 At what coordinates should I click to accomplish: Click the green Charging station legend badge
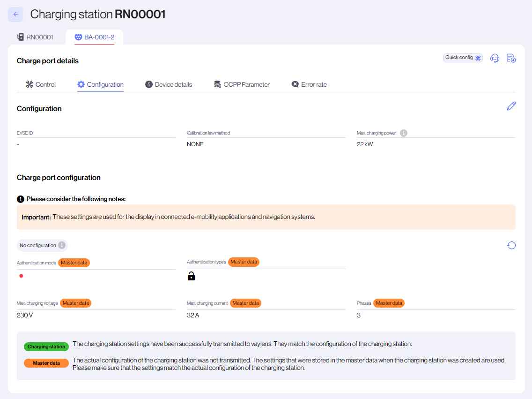click(x=46, y=347)
